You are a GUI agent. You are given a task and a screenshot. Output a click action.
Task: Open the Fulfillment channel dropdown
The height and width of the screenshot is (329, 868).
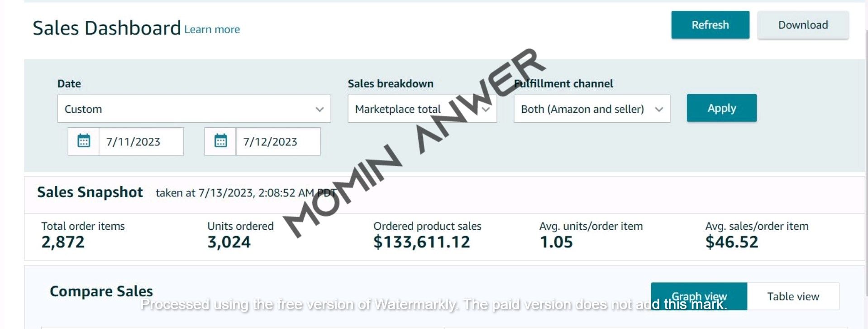pos(591,109)
